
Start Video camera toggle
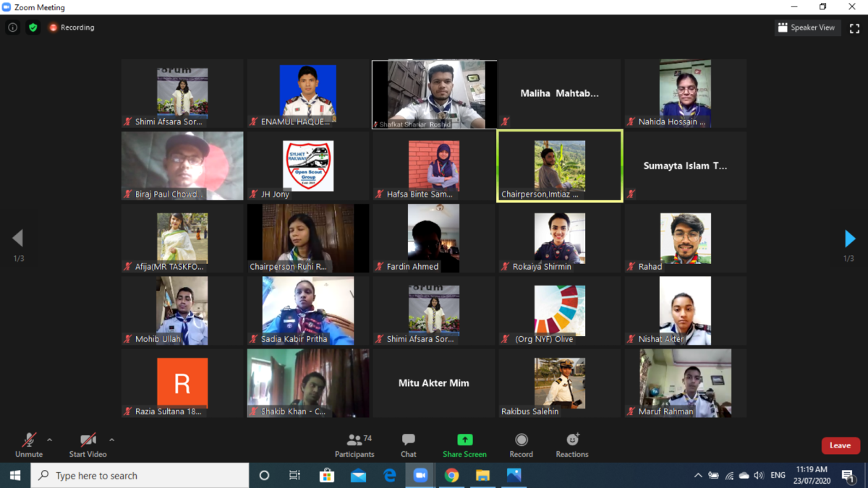(x=88, y=445)
